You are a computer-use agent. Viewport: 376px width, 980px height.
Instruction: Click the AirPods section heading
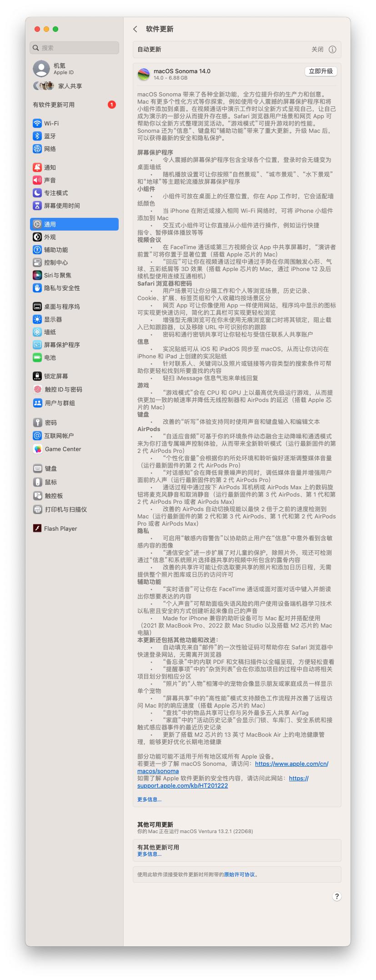click(149, 429)
